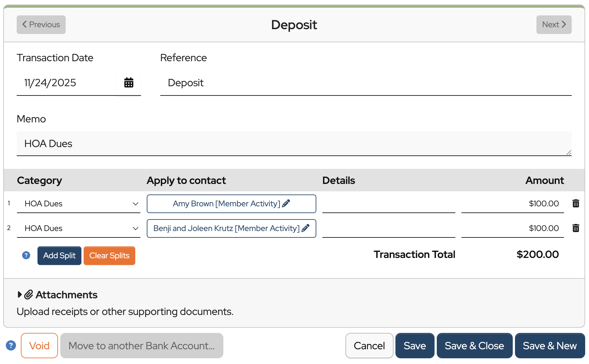Edit the Benji and Joleen Krutz pencil icon
The width and height of the screenshot is (589, 364).
pyautogui.click(x=306, y=228)
